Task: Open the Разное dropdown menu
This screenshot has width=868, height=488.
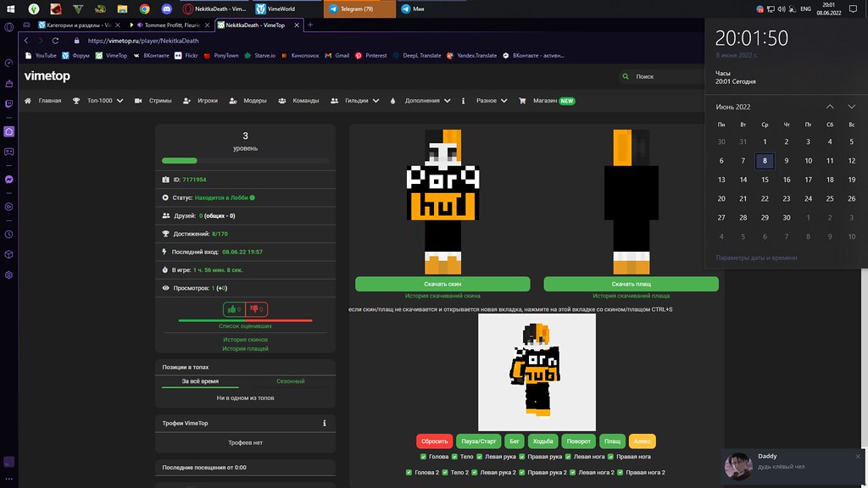Action: [x=490, y=101]
